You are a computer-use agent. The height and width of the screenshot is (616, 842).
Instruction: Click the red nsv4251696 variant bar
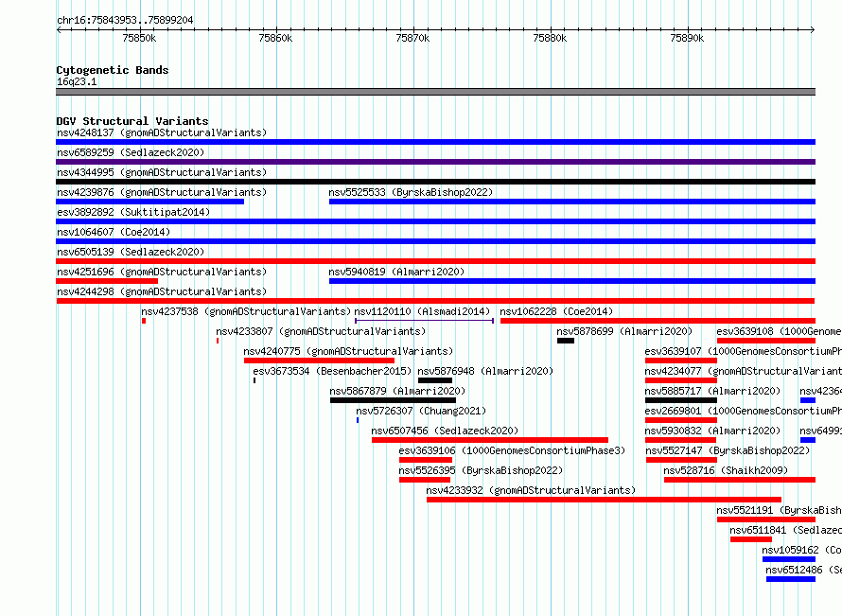coord(107,281)
